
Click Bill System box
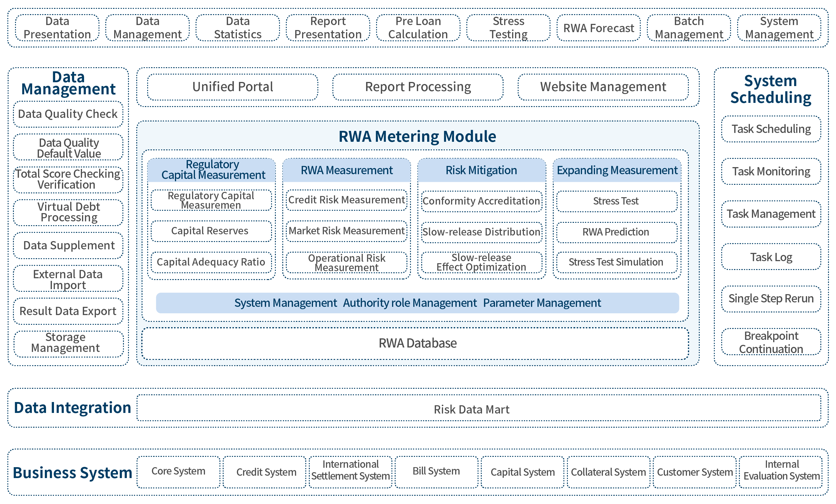point(437,472)
